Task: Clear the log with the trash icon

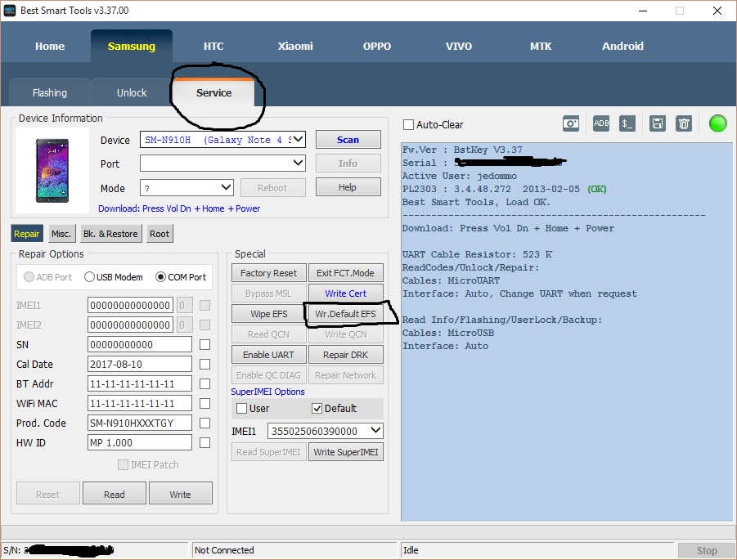Action: pos(683,123)
